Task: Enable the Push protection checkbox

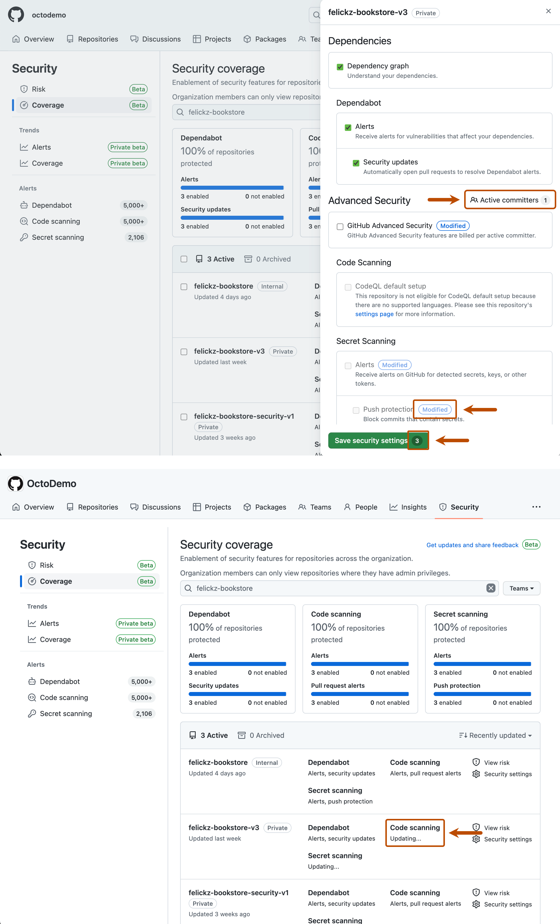Action: tap(356, 410)
